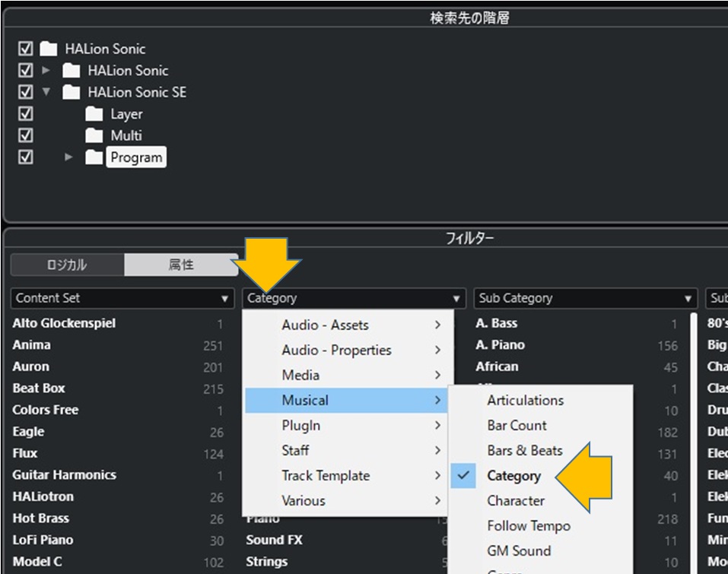
Task: Switch to the 属性 tab
Action: pyautogui.click(x=181, y=265)
